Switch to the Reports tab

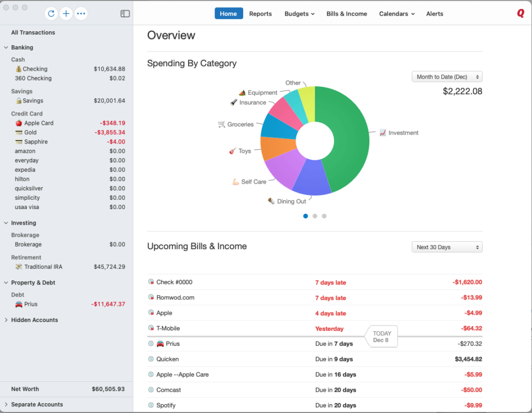pyautogui.click(x=260, y=14)
